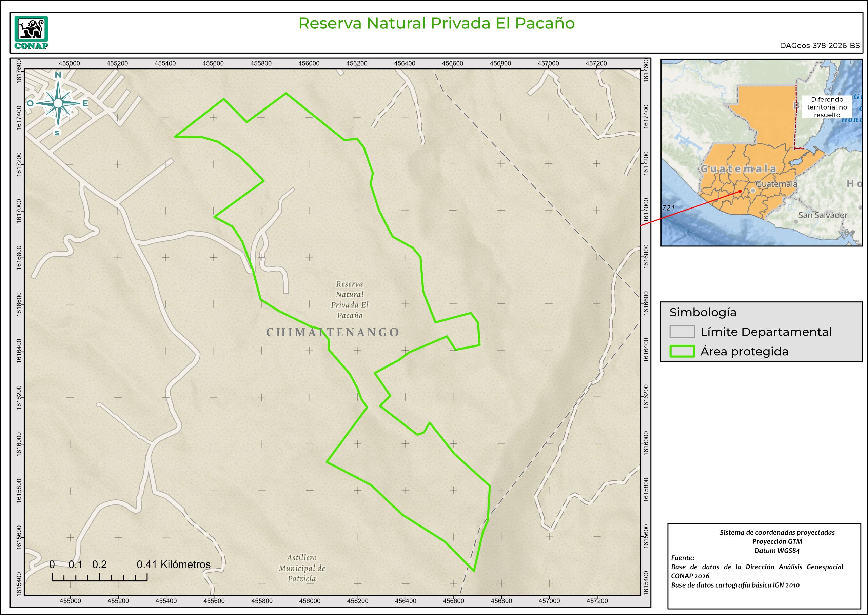This screenshot has width=868, height=615.
Task: Click the Límite Departamental legend text
Action: pyautogui.click(x=766, y=332)
